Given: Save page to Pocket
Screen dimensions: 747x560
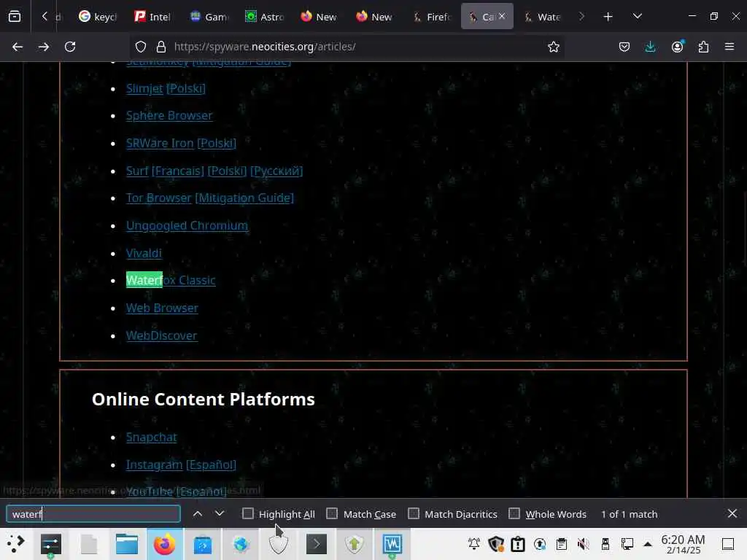Looking at the screenshot, I should (x=624, y=47).
